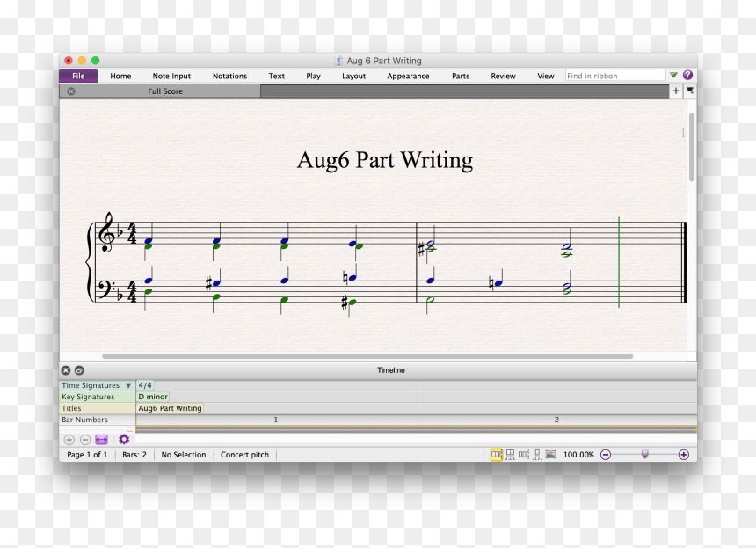Click the Aug 6 Part Writing document icon

[338, 61]
